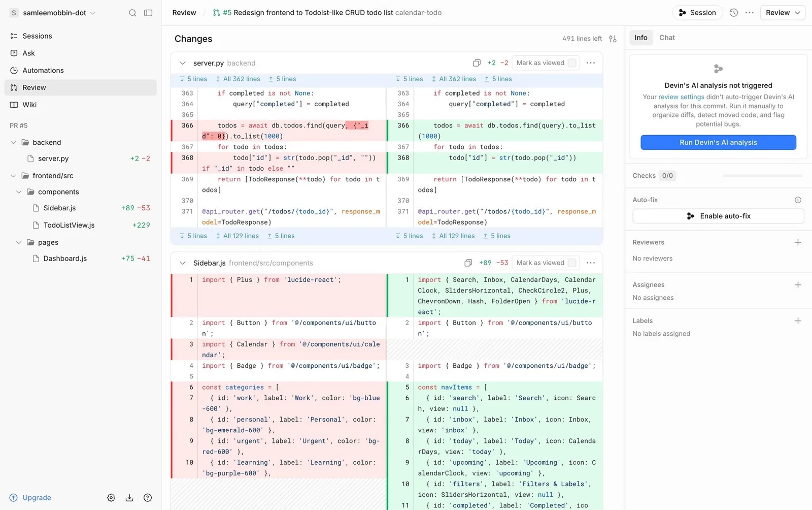Switch to the Chat tab
The image size is (812, 510).
tap(667, 38)
